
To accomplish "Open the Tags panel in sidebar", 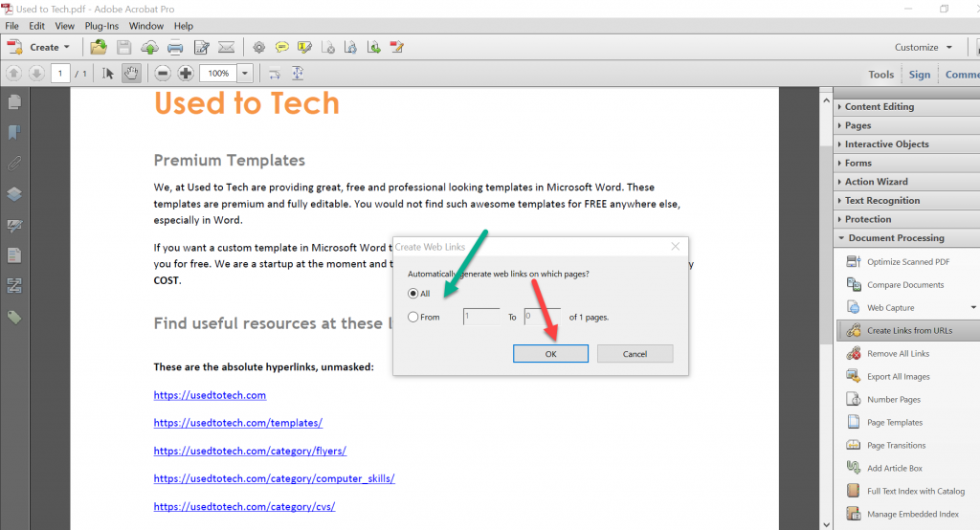I will pos(14,318).
